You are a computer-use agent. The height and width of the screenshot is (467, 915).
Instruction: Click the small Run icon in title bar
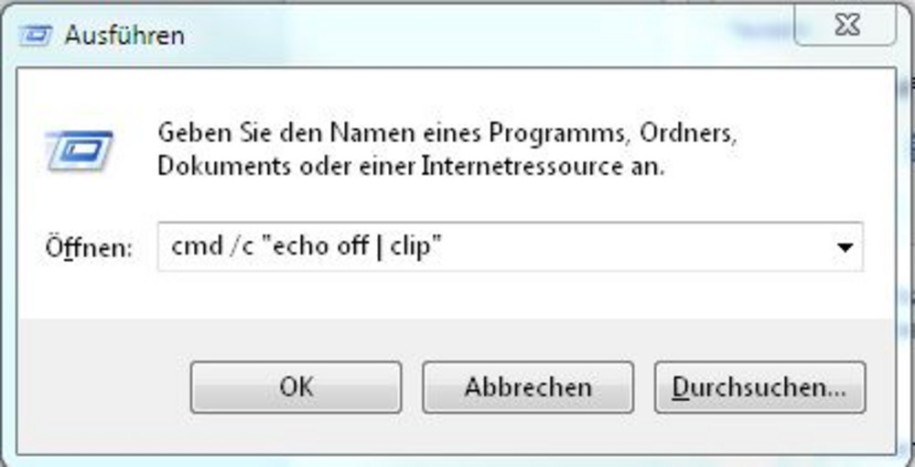[x=36, y=36]
